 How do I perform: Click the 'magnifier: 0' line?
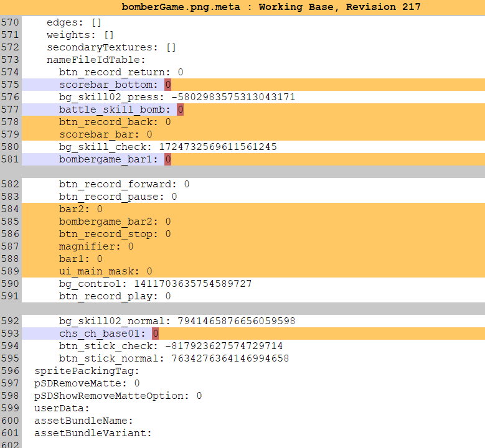click(x=97, y=246)
